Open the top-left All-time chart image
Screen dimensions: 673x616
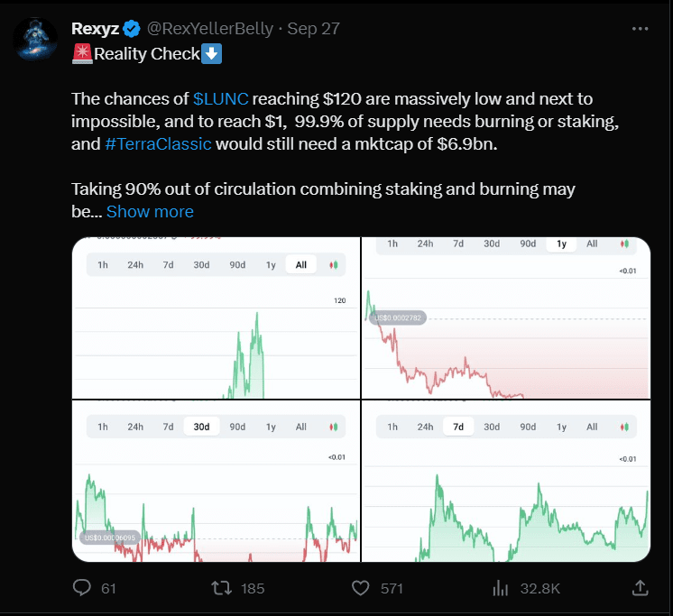pos(215,343)
